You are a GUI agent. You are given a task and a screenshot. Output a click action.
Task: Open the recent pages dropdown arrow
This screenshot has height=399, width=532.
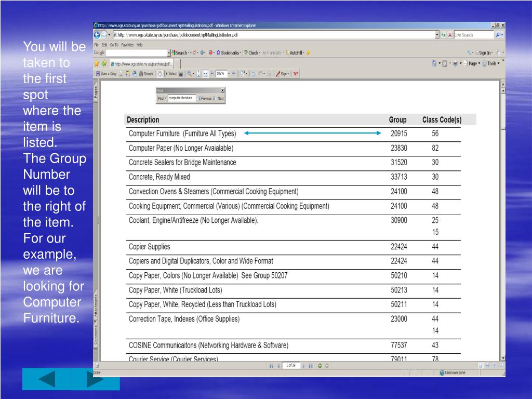tap(109, 35)
